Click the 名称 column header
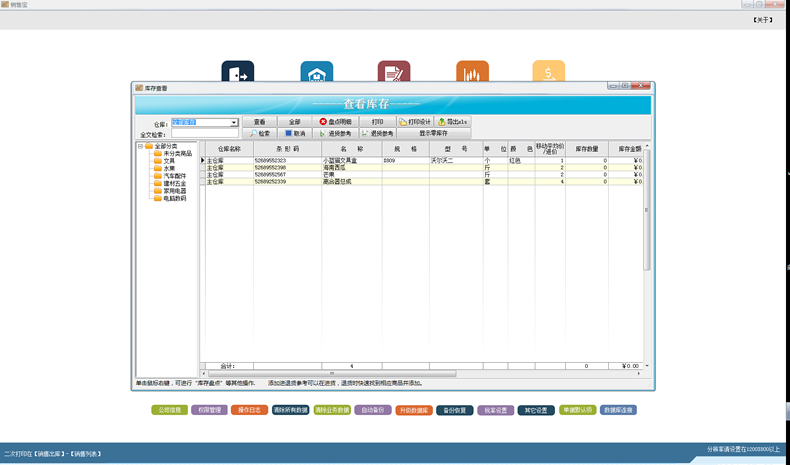This screenshot has width=790, height=465. (x=352, y=149)
